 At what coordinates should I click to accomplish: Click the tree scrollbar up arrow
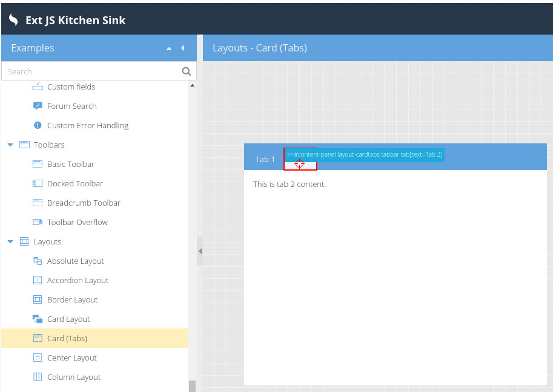click(193, 86)
